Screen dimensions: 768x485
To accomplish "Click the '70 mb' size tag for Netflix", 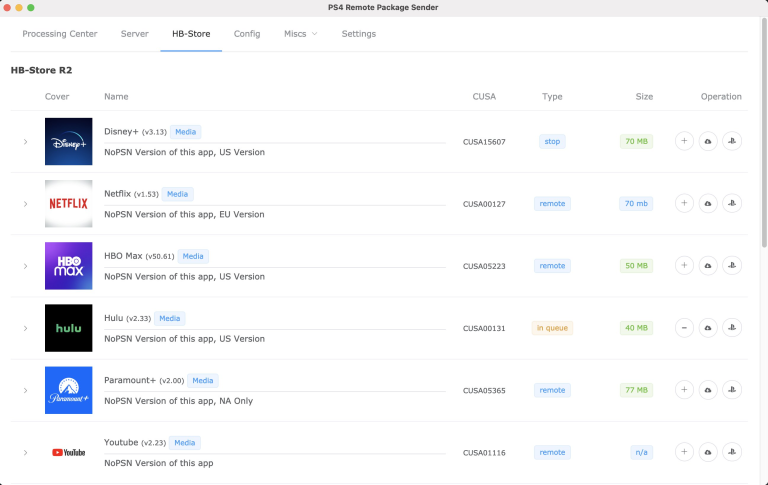I will (636, 204).
